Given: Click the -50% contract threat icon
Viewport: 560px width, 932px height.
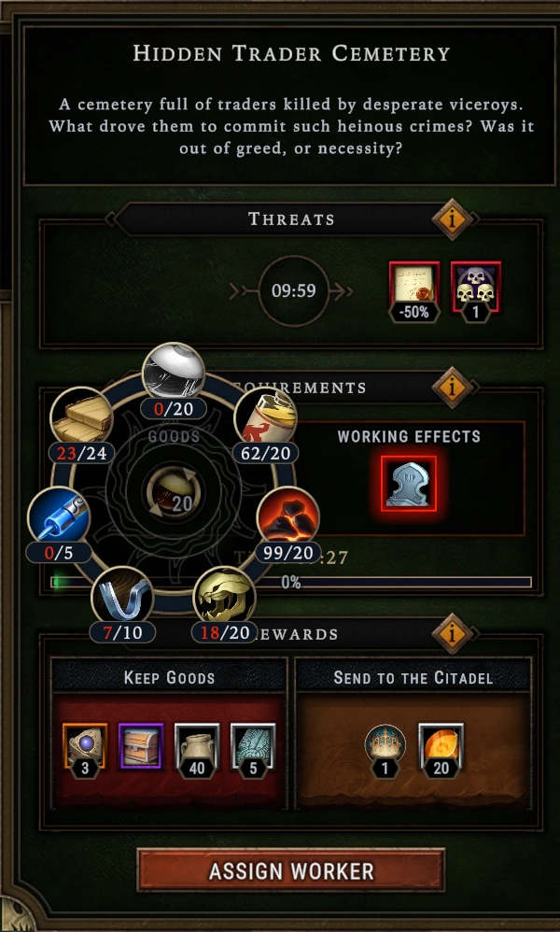Looking at the screenshot, I should [413, 291].
